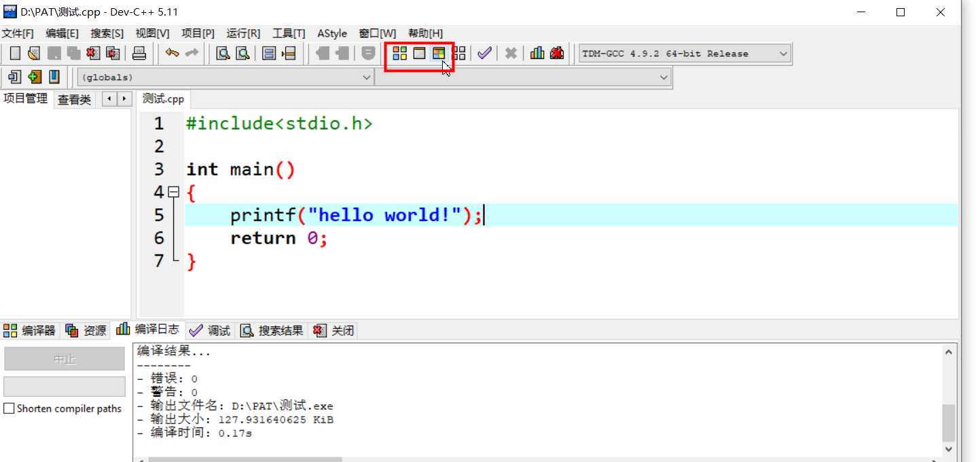Open the 搜索[S] menu
The image size is (980, 462).
[107, 33]
